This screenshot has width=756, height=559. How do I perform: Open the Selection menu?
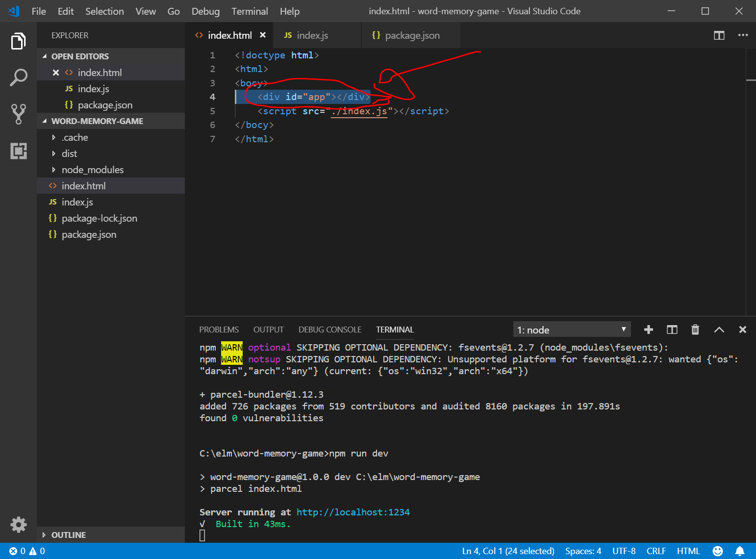[x=104, y=11]
